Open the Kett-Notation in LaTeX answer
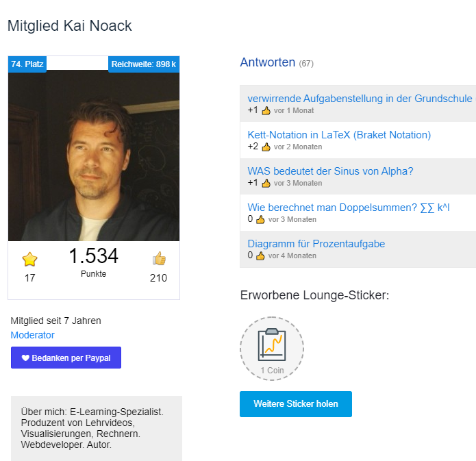The image size is (476, 461). (x=339, y=135)
